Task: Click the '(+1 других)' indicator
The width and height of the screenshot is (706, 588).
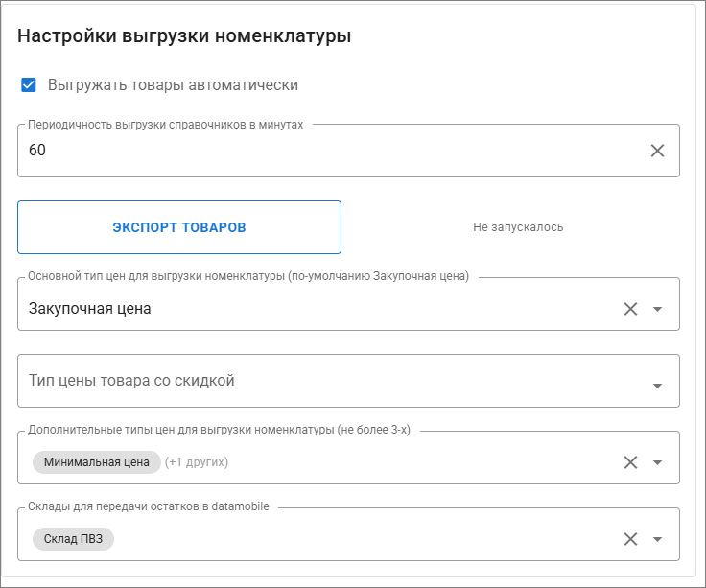Action: click(197, 462)
